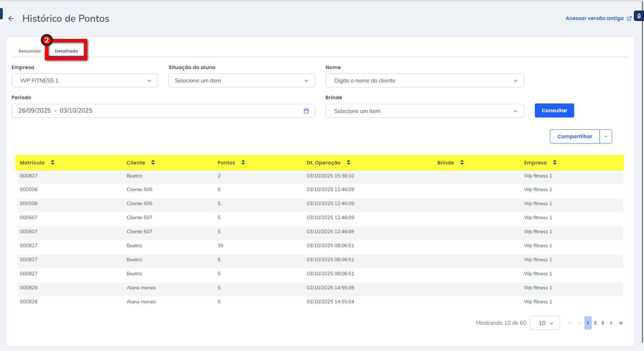Sort table by Matrícula column arrows
The height and width of the screenshot is (351, 644).
pyautogui.click(x=53, y=162)
